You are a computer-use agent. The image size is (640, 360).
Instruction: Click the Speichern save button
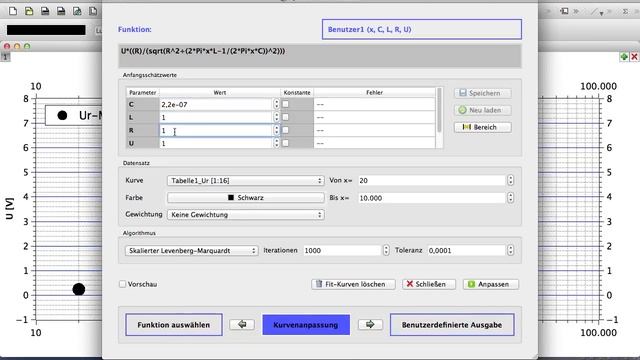[482, 93]
